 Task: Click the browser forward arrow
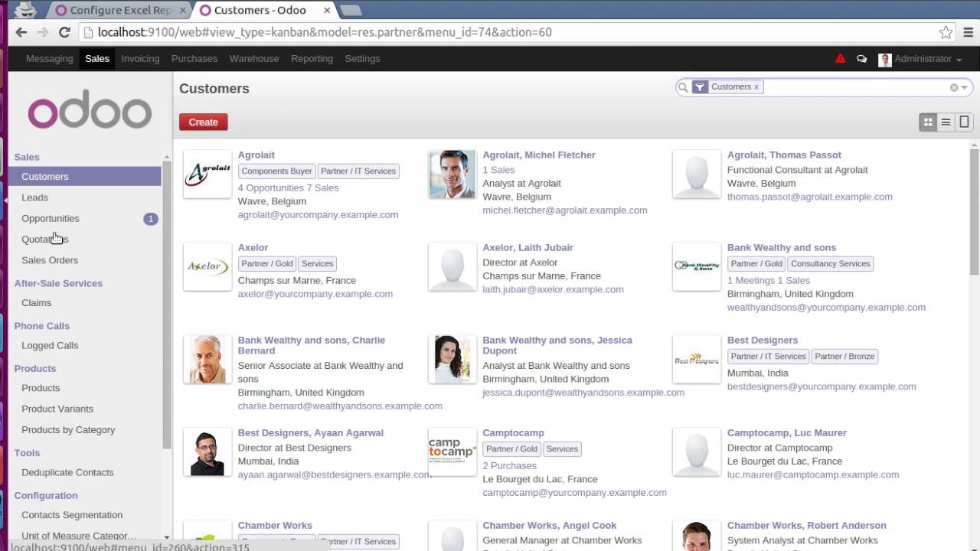pos(43,32)
